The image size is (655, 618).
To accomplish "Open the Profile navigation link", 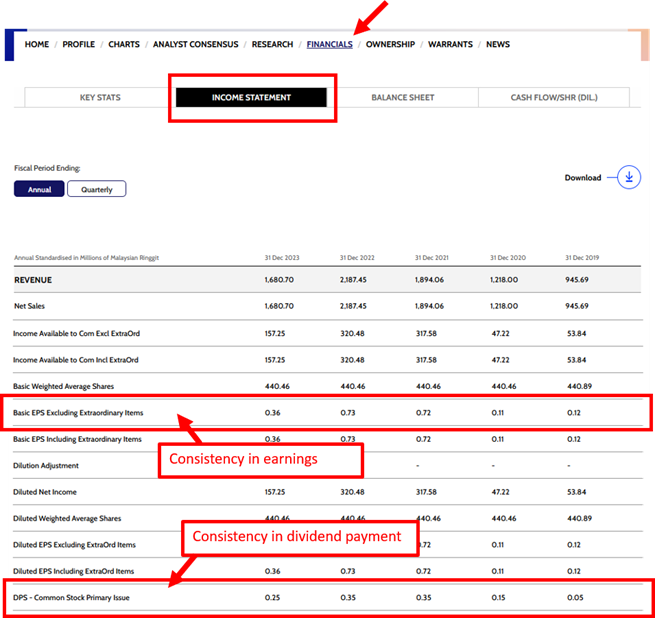I will [x=79, y=45].
